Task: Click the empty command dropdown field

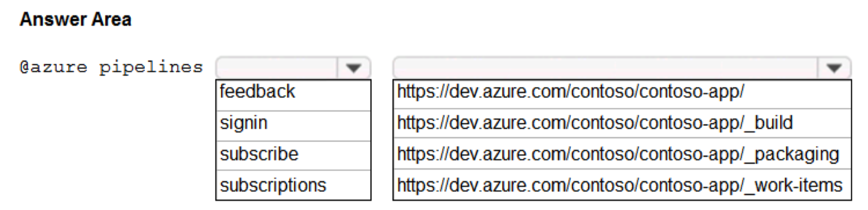Action: pos(277,68)
